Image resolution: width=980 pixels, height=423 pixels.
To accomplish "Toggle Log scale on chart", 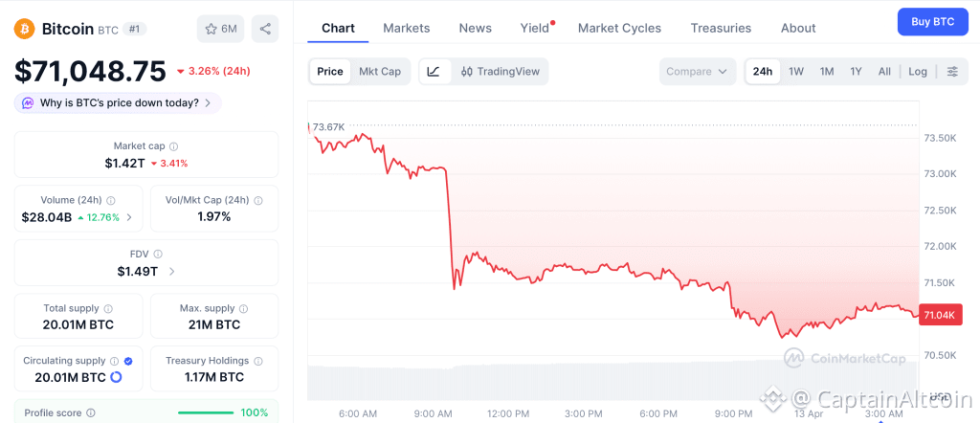I will (918, 72).
